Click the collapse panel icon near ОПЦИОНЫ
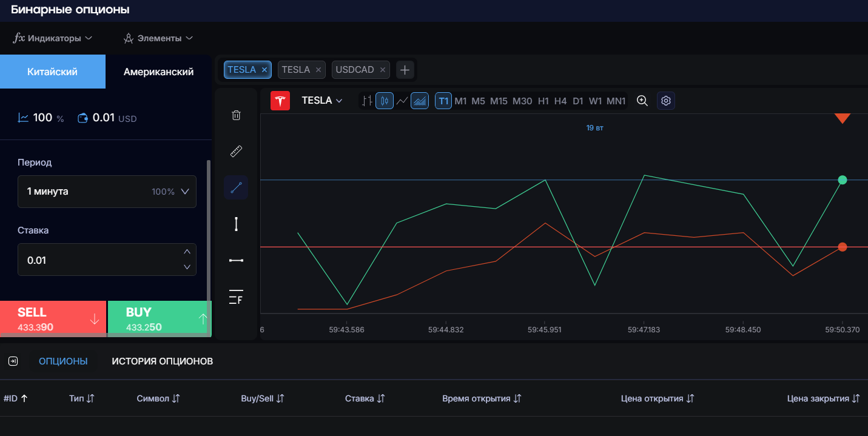The image size is (868, 436). 13,361
